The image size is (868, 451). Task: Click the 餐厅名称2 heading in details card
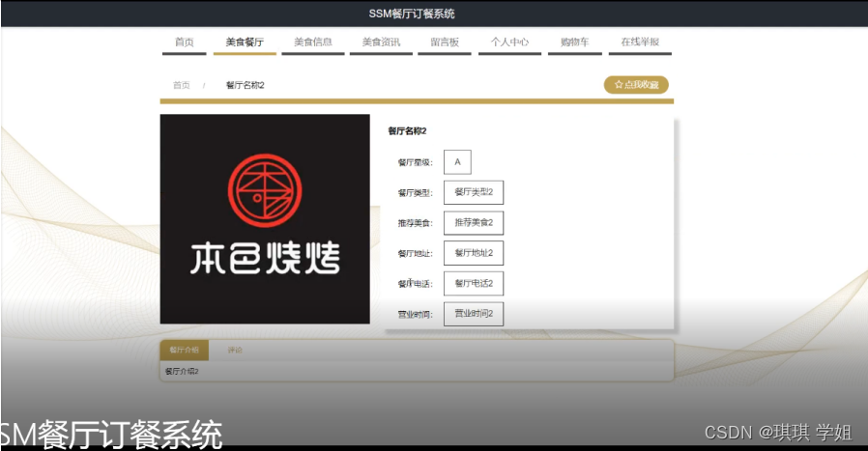(x=407, y=131)
